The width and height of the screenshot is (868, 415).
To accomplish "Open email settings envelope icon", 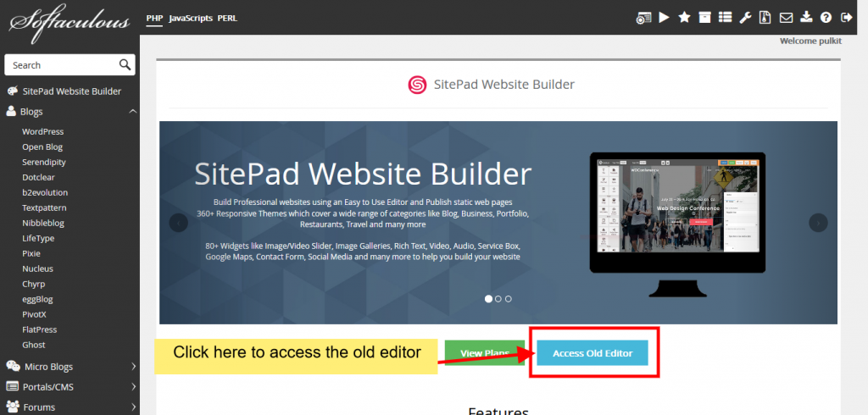I will [786, 18].
